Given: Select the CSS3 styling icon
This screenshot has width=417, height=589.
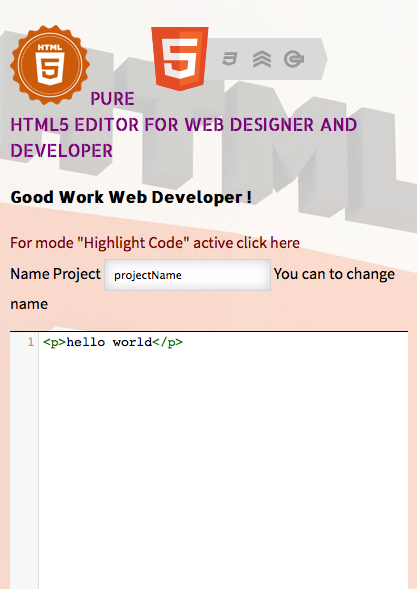Looking at the screenshot, I should tap(230, 59).
